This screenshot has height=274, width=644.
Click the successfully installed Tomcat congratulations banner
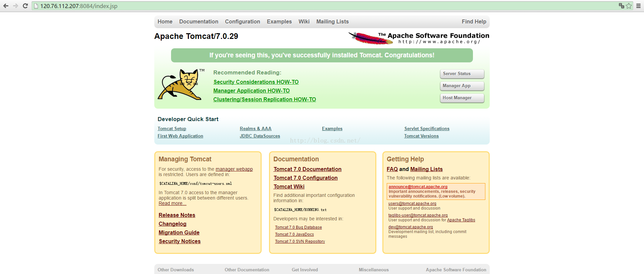pos(322,55)
